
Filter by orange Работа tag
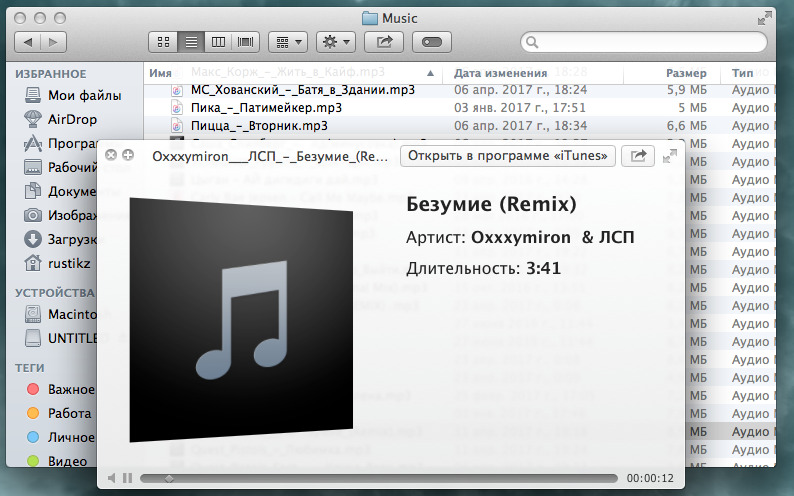[59, 413]
